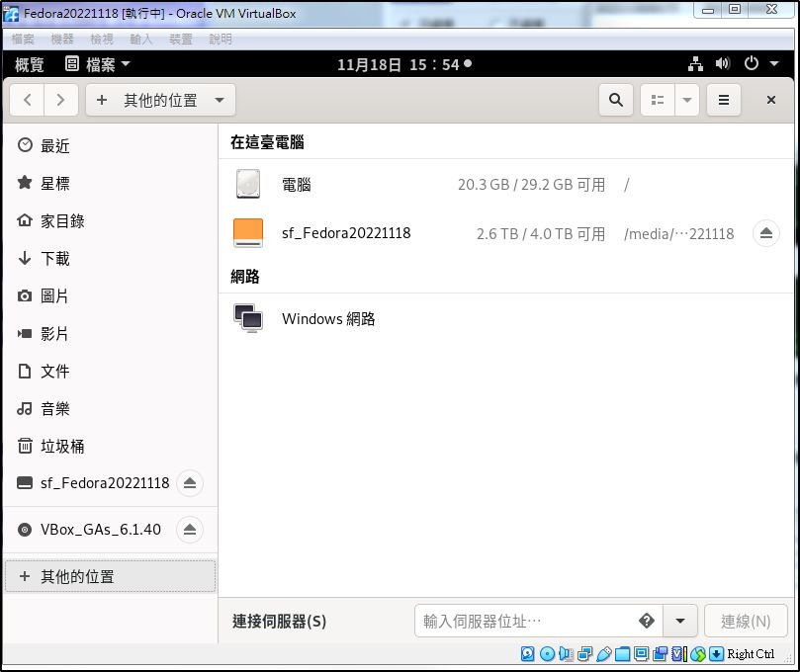The width and height of the screenshot is (800, 672).
Task: Click VirtualBox mouse integration status icon
Action: [698, 653]
